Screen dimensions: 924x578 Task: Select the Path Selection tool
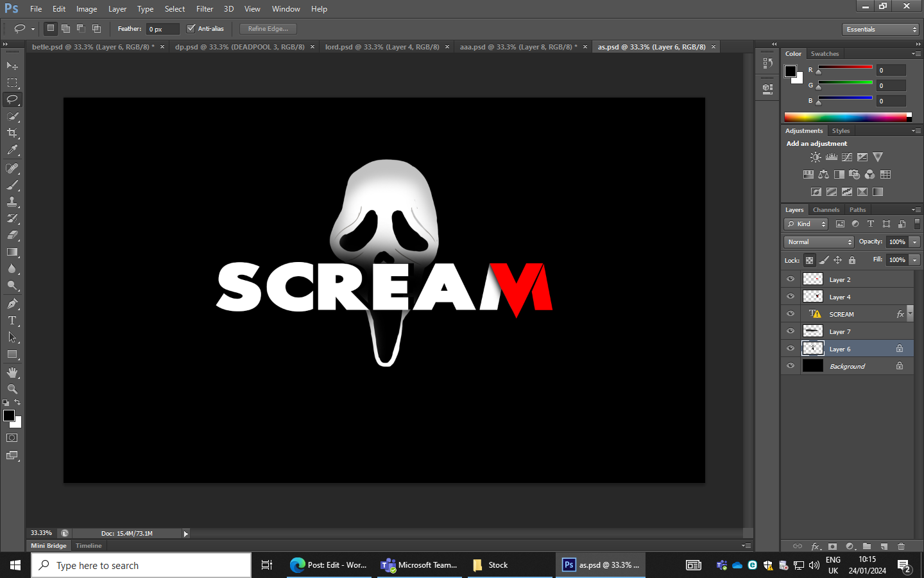[x=12, y=337]
